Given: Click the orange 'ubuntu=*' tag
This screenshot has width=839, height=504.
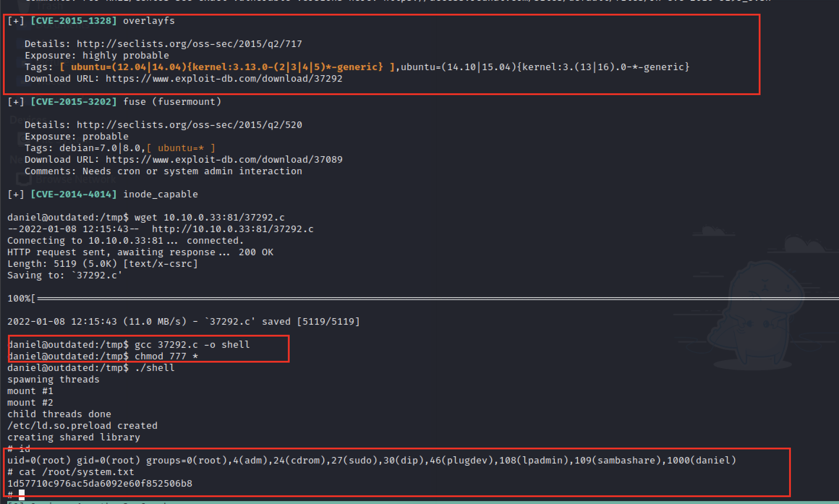Looking at the screenshot, I should tap(181, 148).
